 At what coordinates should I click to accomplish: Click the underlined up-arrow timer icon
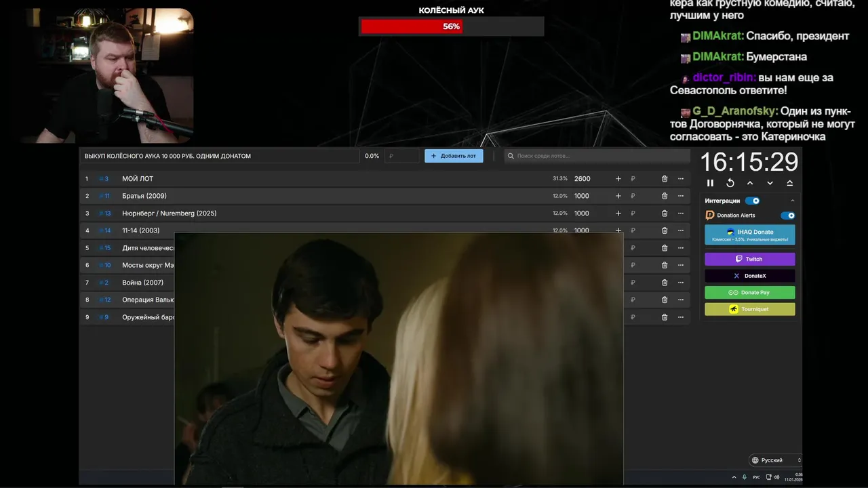point(789,183)
